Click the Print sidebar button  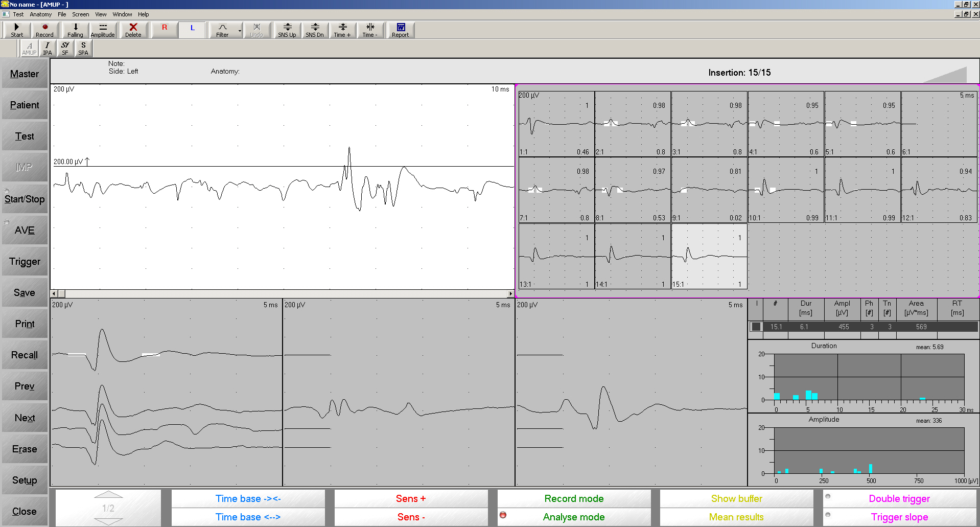click(x=25, y=324)
